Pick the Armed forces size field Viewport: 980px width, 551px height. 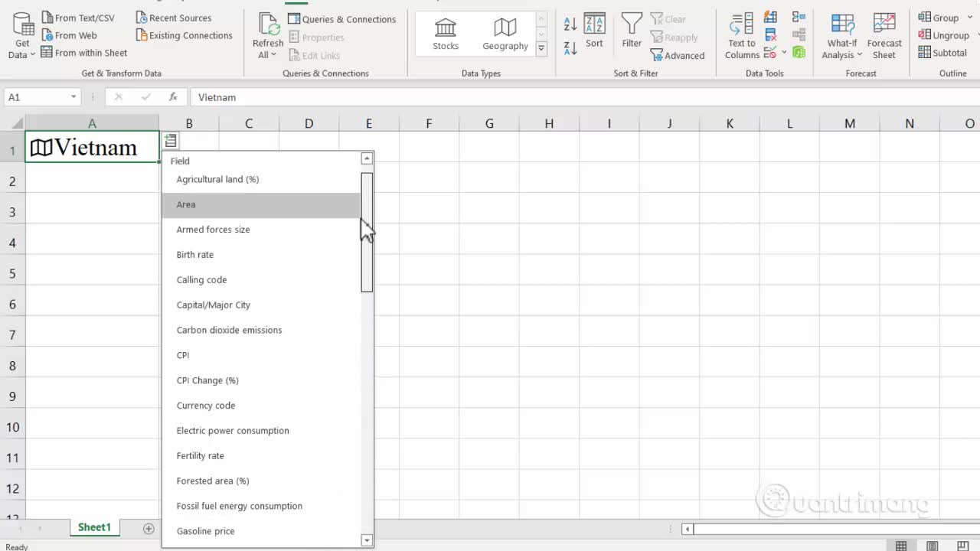pyautogui.click(x=261, y=230)
